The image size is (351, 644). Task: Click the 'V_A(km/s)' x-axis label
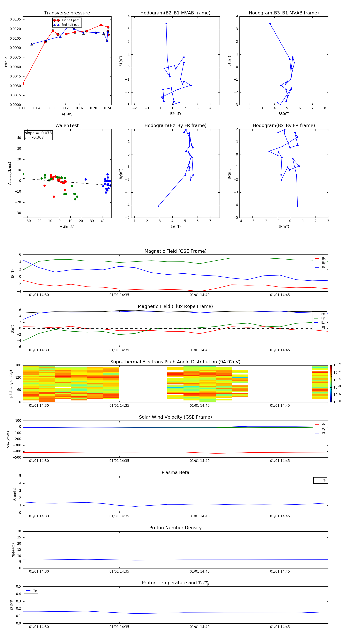(67, 227)
